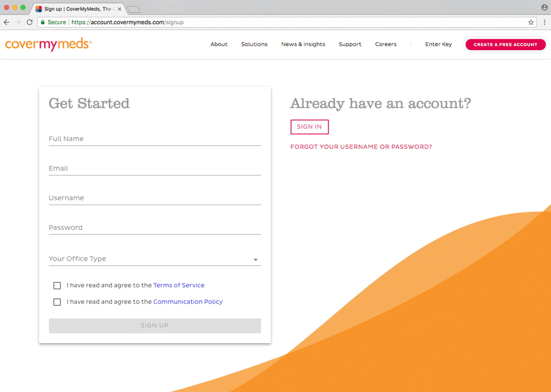Click the Chrome profile avatar icon
Viewport: 551px width, 392px height.
coord(544,8)
